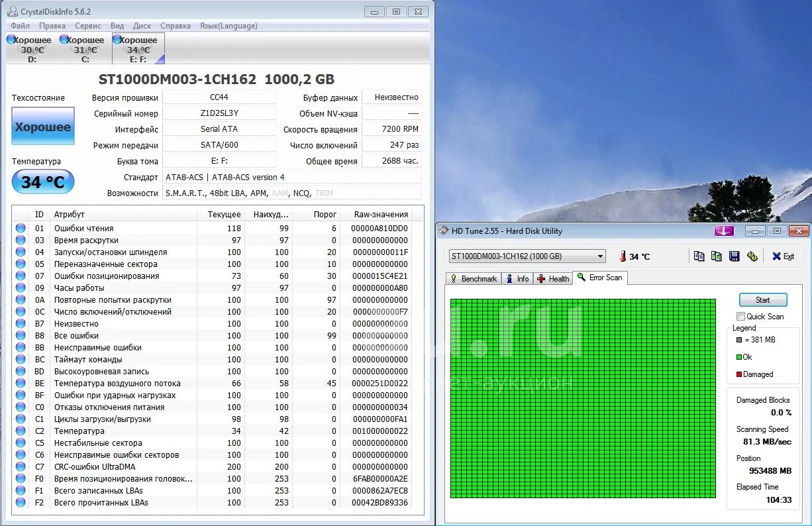Click status orb of attribute C7 CRC-ошибки UltraDMA
This screenshot has width=812, height=526.
click(21, 467)
